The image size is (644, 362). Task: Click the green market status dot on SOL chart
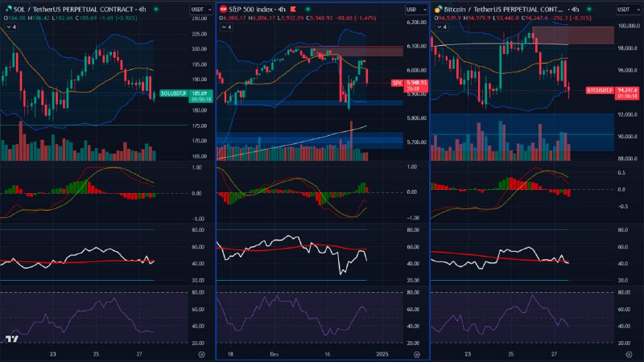tap(156, 9)
